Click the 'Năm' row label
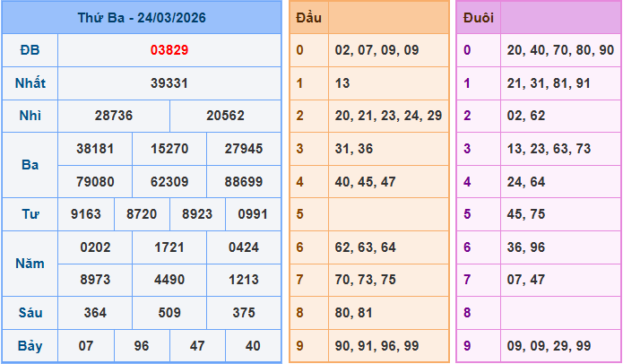623x364 pixels. click(30, 264)
